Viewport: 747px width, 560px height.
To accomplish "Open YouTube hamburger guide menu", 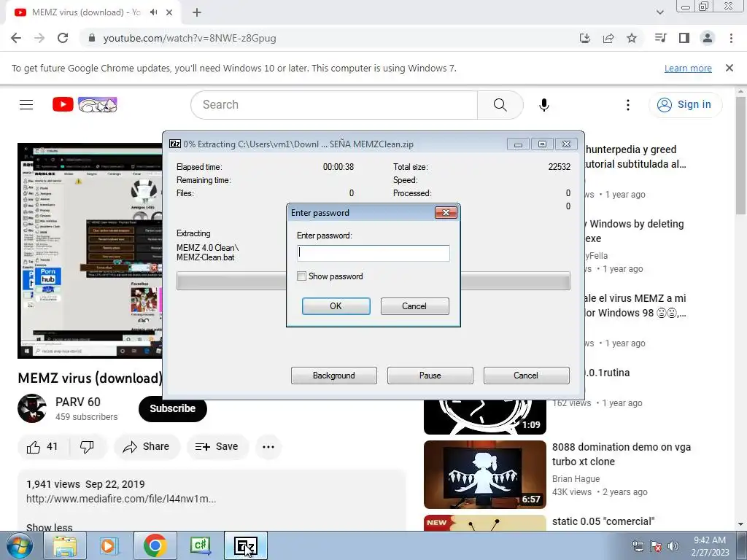I will (x=26, y=104).
